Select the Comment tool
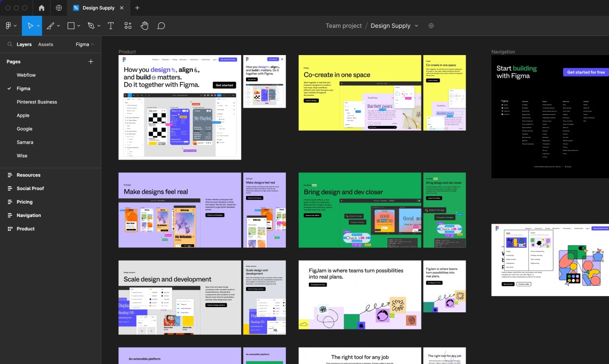The height and width of the screenshot is (364, 609). point(161,26)
